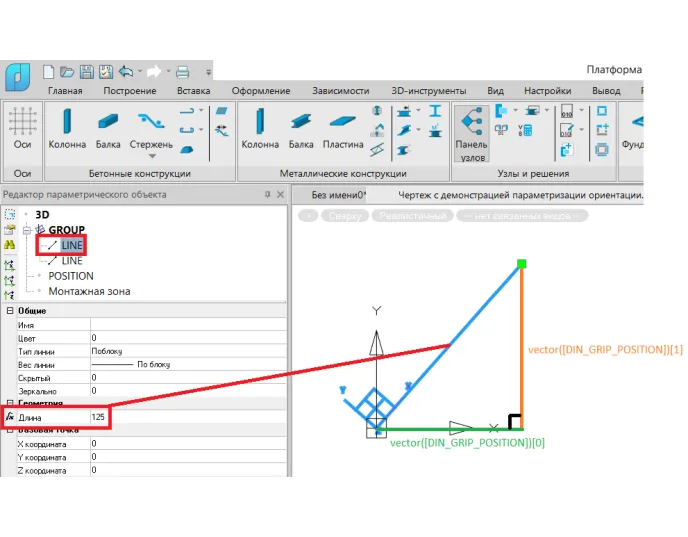Viewport: 688px width, 537px height.
Task: Switch to the Чертеж с демонстрацией document tab
Action: pos(520,195)
